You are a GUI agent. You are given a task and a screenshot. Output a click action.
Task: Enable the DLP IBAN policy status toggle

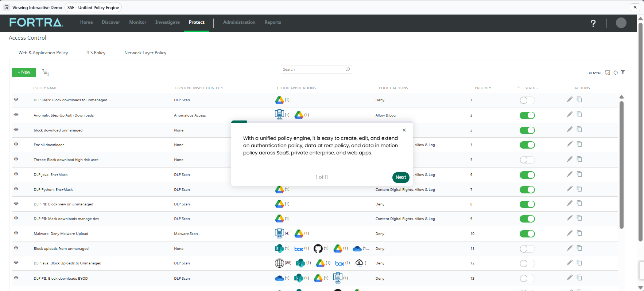point(527,100)
